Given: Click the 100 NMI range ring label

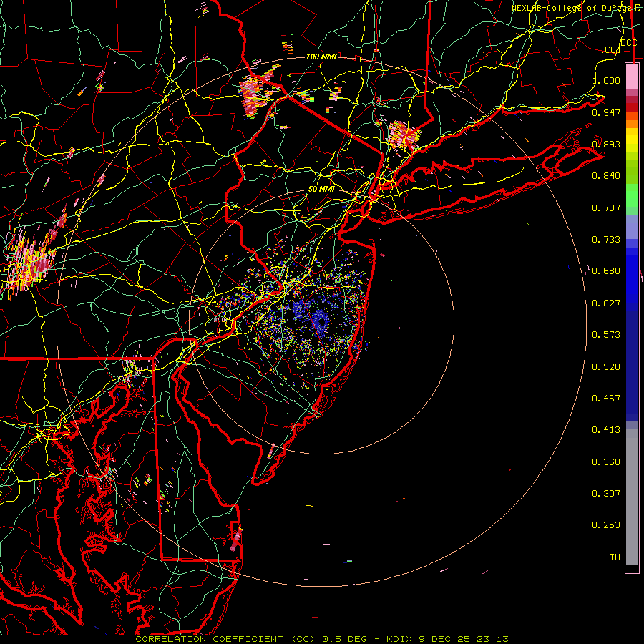Looking at the screenshot, I should (x=321, y=57).
